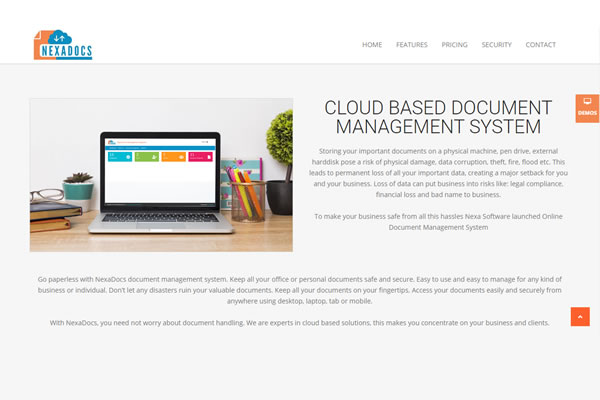Navigate to the PRICING page
The width and height of the screenshot is (600, 400).
coord(454,45)
